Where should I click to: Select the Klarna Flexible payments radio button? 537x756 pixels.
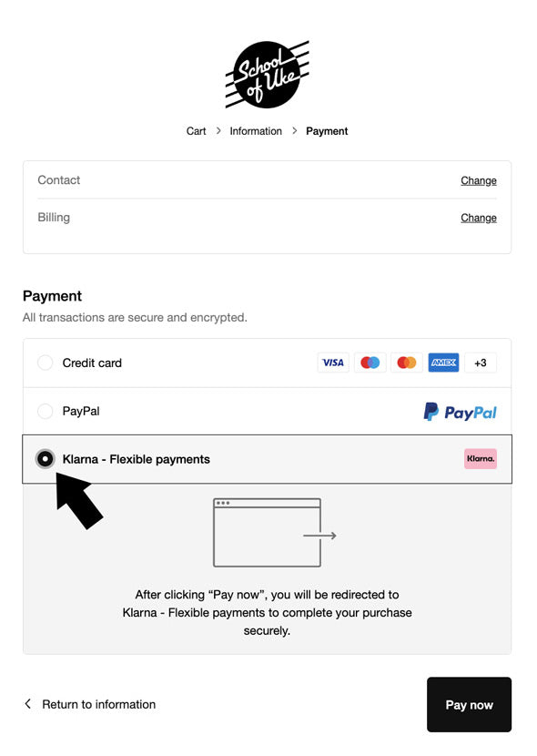click(x=46, y=459)
